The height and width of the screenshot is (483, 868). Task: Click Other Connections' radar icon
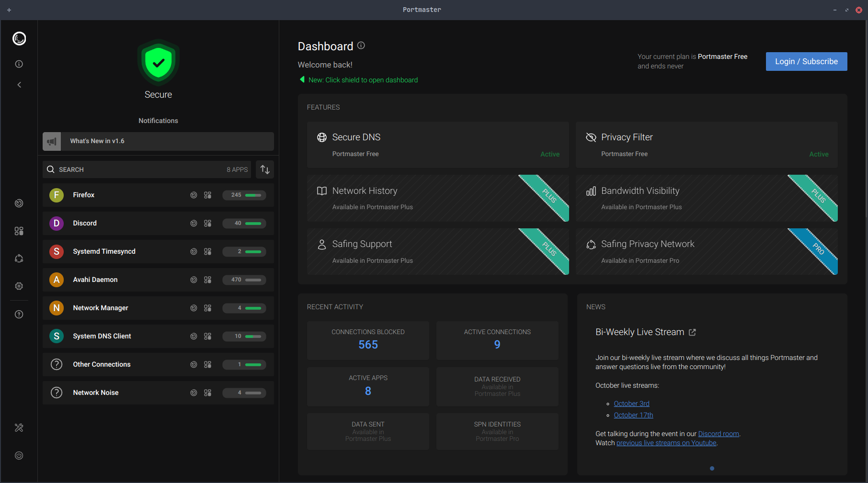(x=194, y=365)
